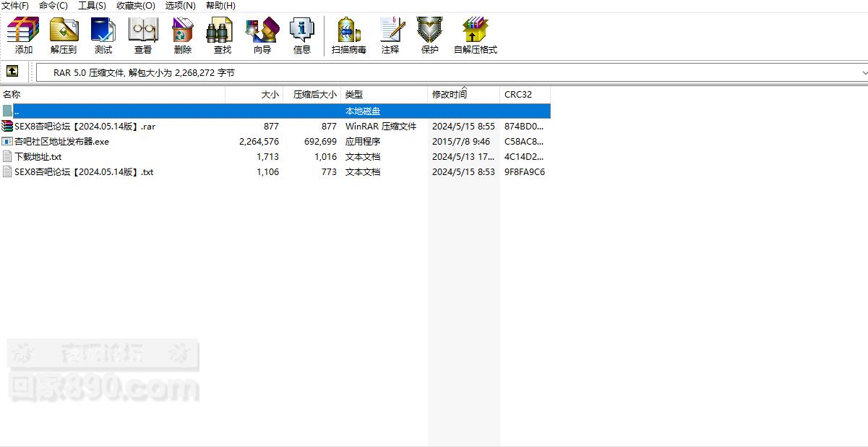The height and width of the screenshot is (447, 868).
Task: Show archive 信息 (Info)
Action: 302,35
